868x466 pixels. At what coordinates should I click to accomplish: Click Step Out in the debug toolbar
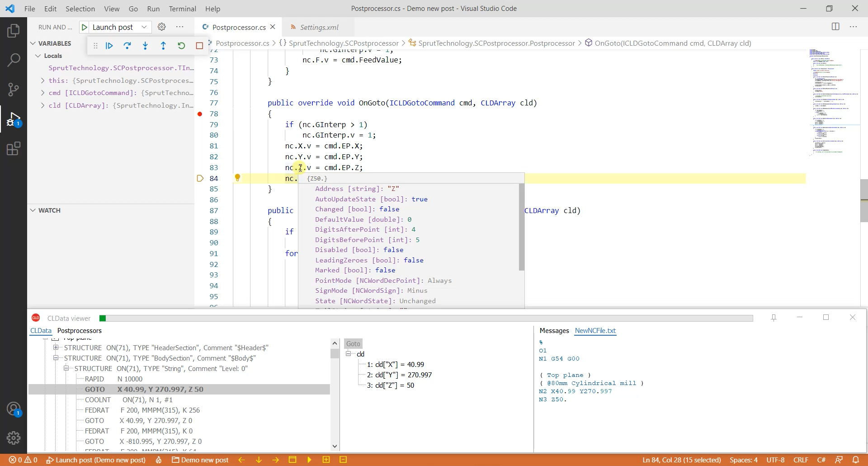[x=164, y=46]
